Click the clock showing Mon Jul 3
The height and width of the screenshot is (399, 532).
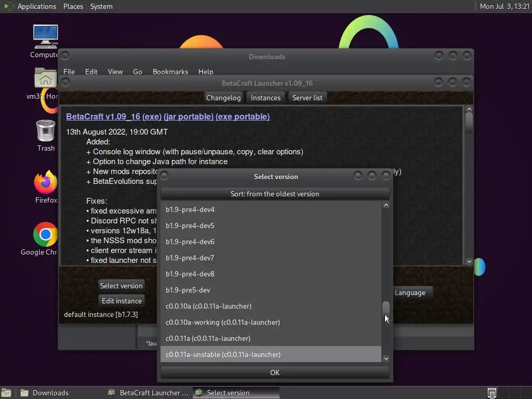(504, 6)
